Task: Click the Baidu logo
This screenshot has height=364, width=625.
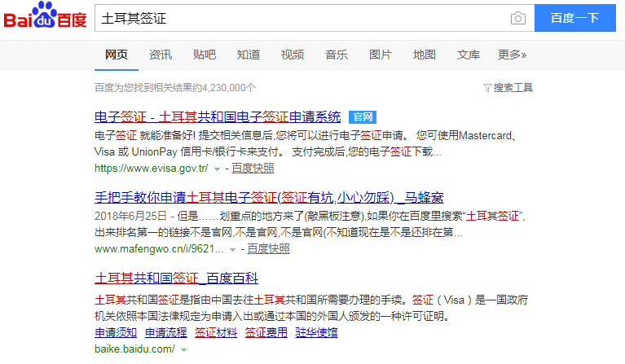Action: (45, 15)
